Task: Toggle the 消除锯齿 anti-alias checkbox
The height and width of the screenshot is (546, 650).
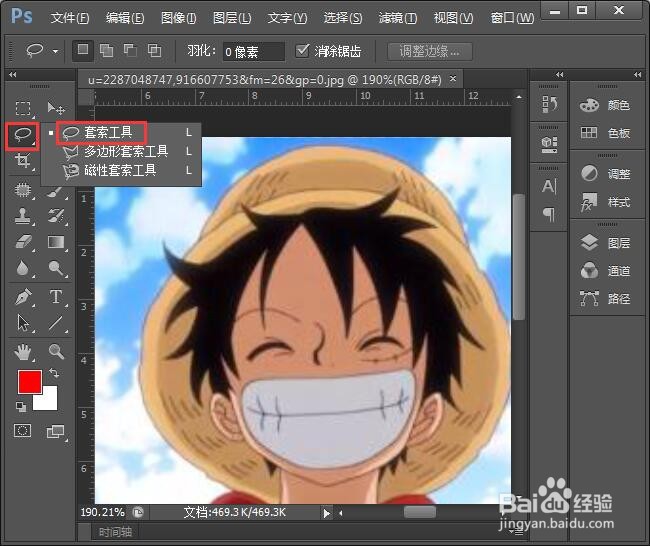Action: (x=302, y=51)
